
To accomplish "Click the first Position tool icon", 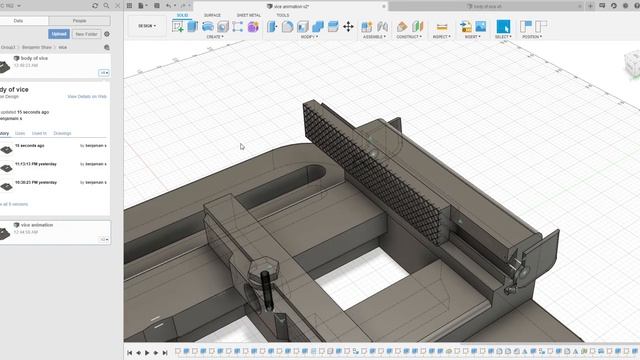I will coord(526,27).
